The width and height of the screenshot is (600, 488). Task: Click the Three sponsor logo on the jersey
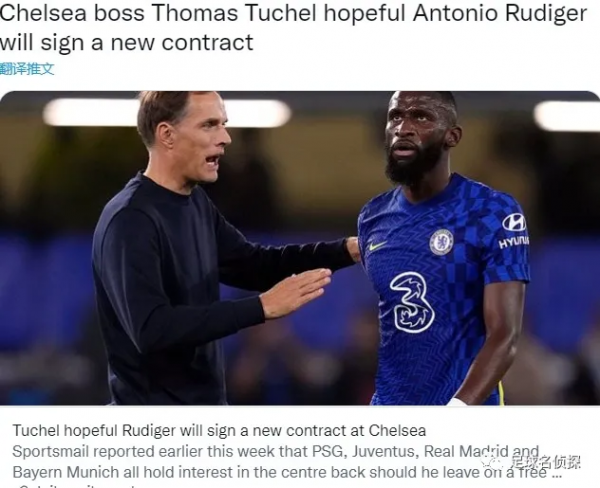tap(412, 302)
